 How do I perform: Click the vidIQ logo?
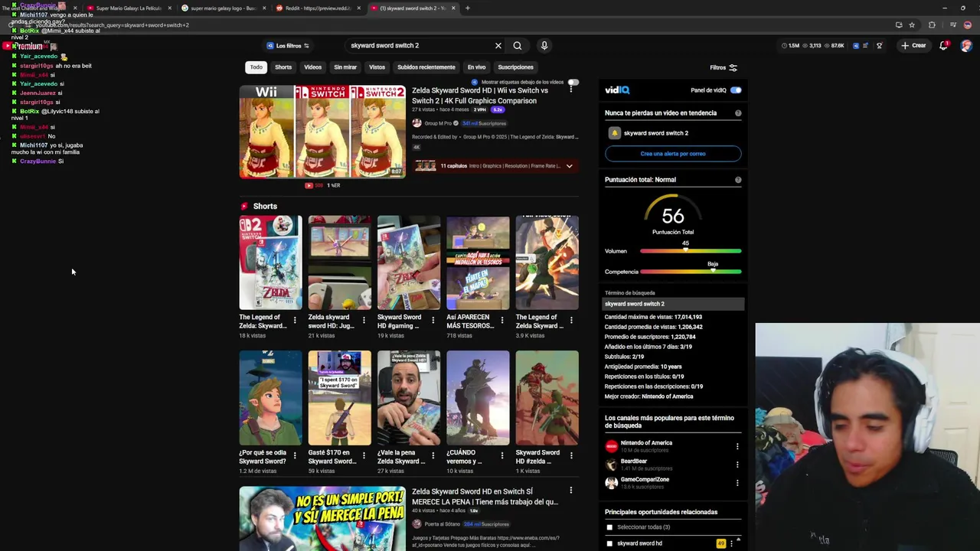[x=617, y=90]
